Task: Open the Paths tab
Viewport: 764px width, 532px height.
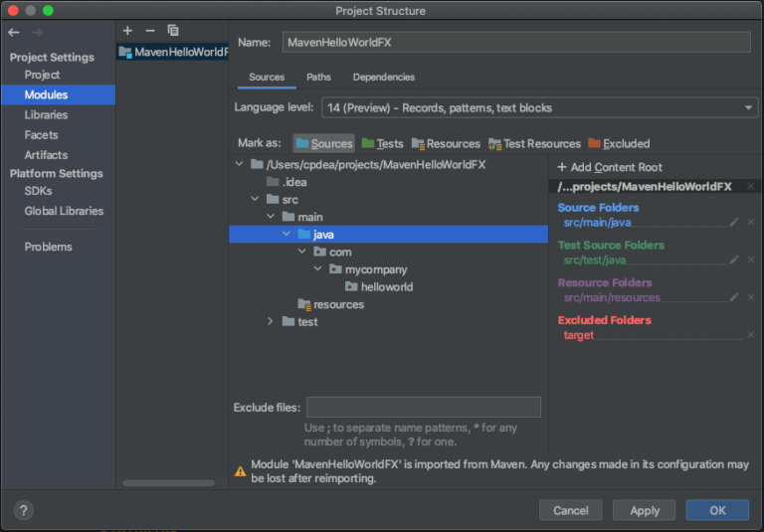Action: point(318,77)
